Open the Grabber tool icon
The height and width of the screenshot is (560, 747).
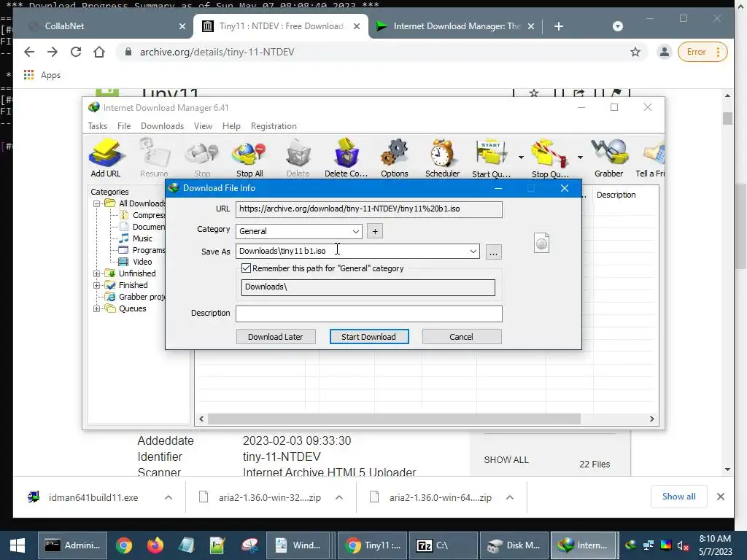609,158
